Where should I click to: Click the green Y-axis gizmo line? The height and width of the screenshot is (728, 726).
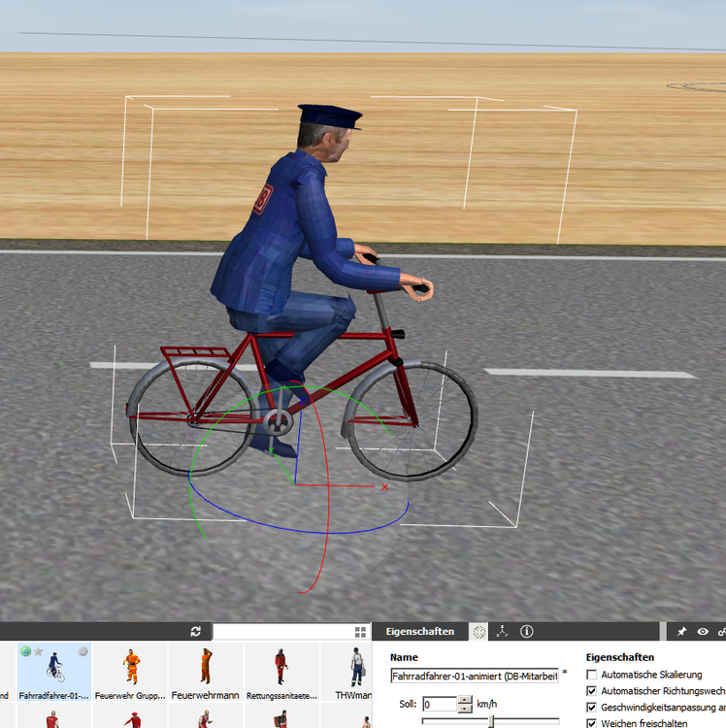point(282,467)
